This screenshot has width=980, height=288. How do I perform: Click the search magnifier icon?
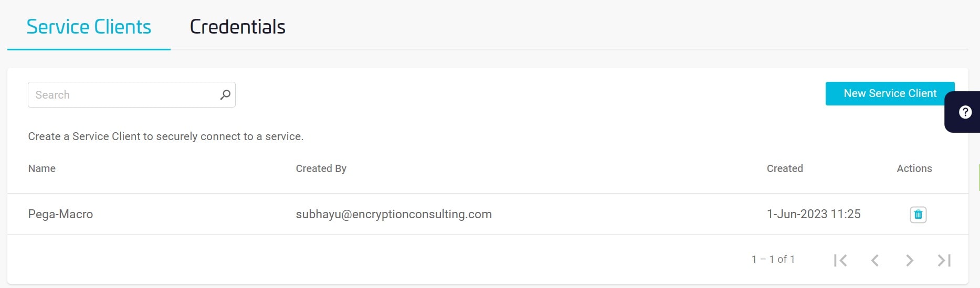225,95
